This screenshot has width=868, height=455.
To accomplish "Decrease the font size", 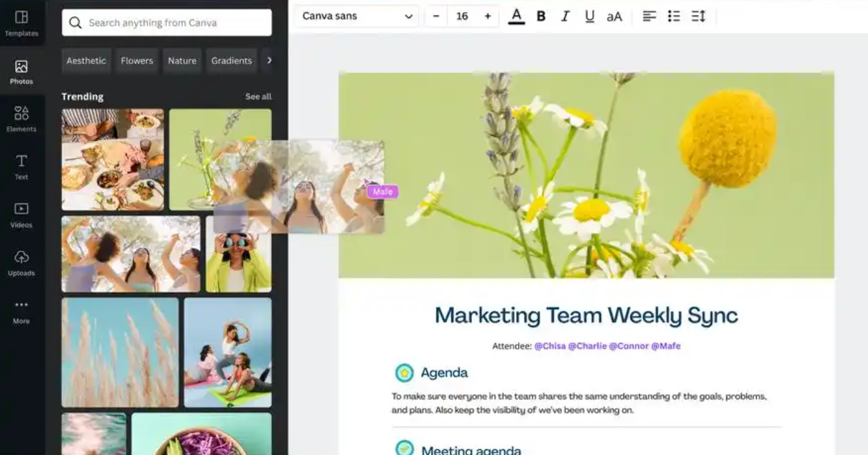I will [x=436, y=16].
